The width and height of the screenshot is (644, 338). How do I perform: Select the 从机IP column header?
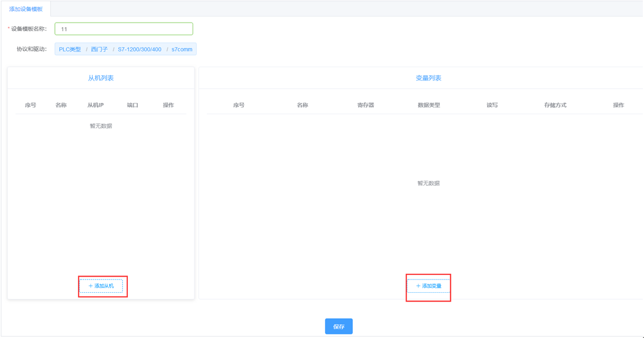[95, 105]
